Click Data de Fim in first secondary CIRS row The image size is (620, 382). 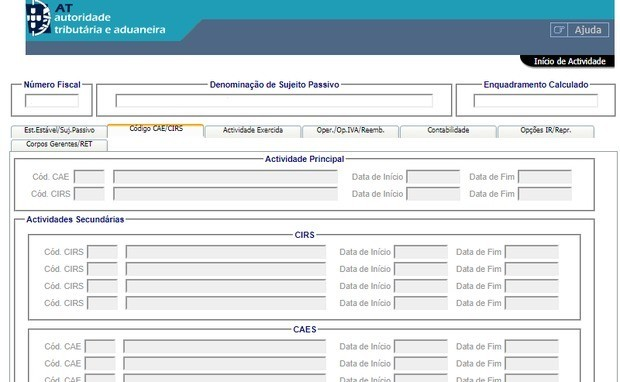point(532,252)
